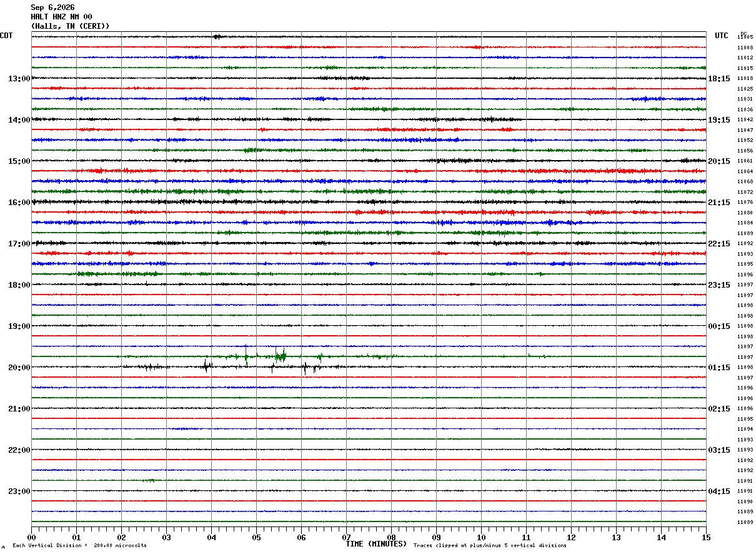
Task: Select the TIME (MINUTES) axis label
Action: click(376, 544)
